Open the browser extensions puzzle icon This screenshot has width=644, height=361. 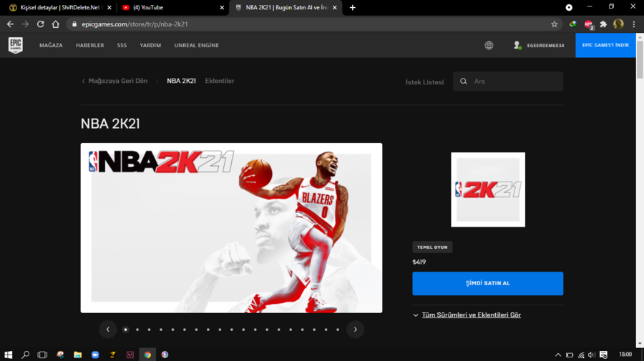pyautogui.click(x=603, y=24)
